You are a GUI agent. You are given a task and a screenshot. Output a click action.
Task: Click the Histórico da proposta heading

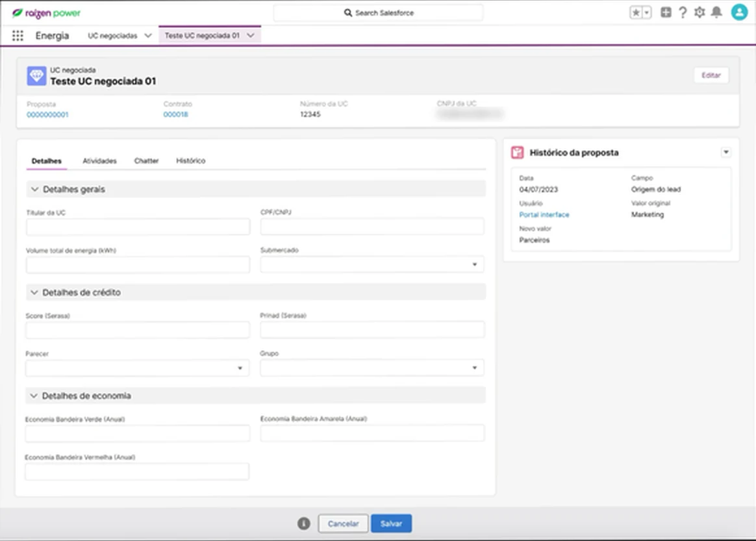[x=573, y=153]
